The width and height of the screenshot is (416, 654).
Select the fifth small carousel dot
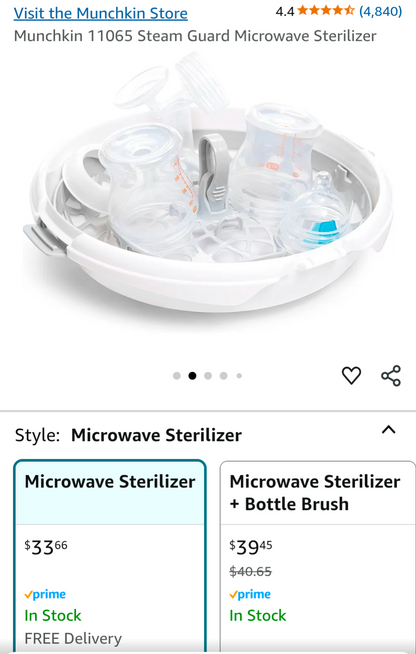click(x=239, y=376)
